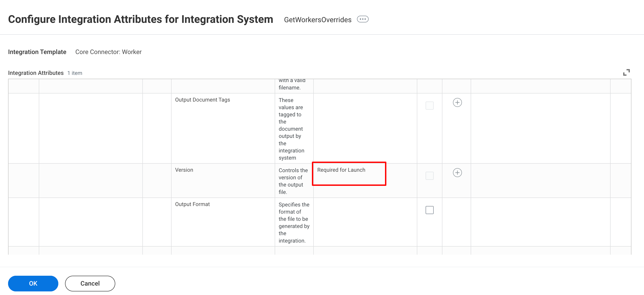
Task: Click the Output Format attribute name
Action: (x=192, y=204)
